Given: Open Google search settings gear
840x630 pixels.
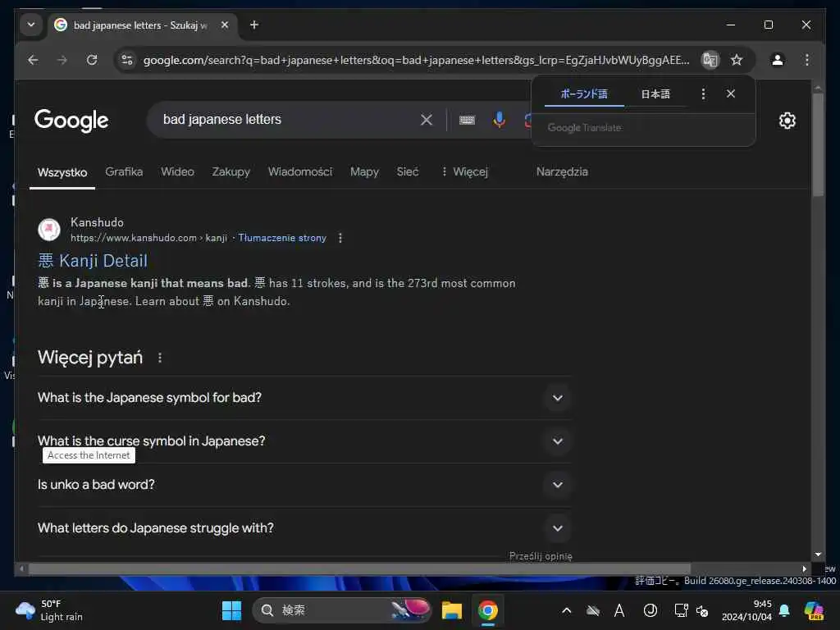Looking at the screenshot, I should pyautogui.click(x=787, y=121).
